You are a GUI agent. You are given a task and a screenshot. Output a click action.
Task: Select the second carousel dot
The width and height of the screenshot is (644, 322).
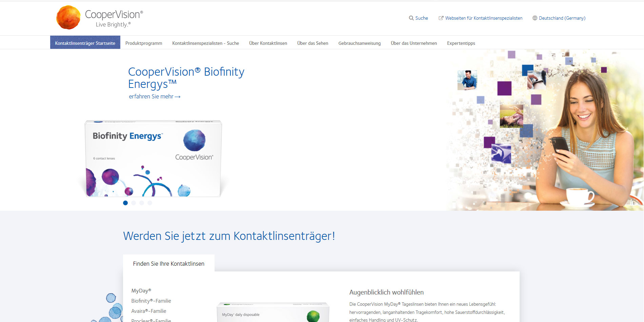134,203
